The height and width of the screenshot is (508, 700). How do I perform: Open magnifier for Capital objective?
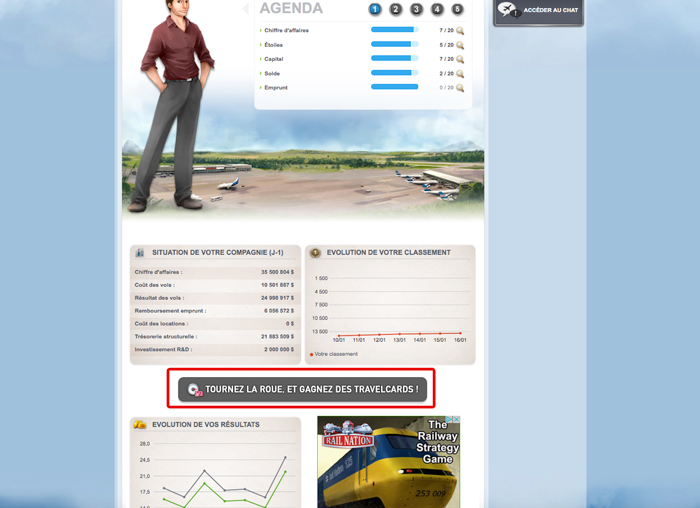[x=460, y=59]
